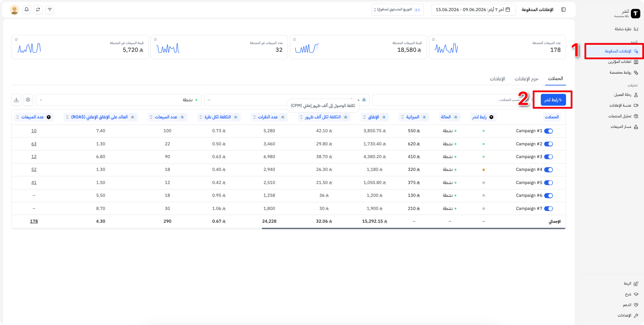The image size is (644, 325).
Task: Open الدعم support in the sidebar
Action: (x=630, y=305)
